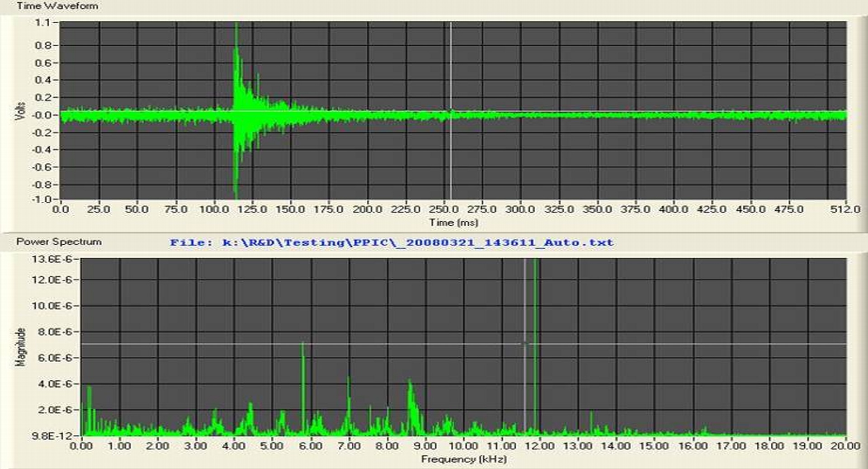
Task: Click the 1.1 Volts axis maximum value
Action: click(x=43, y=23)
